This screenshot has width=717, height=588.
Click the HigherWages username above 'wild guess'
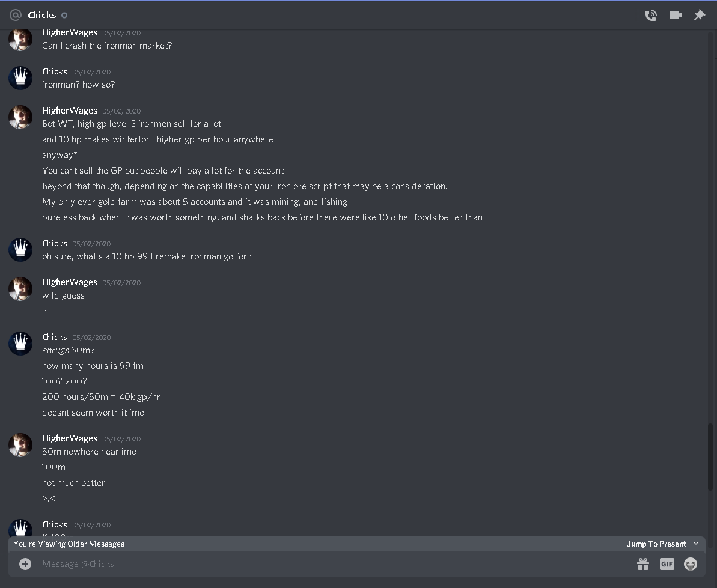[x=70, y=282]
